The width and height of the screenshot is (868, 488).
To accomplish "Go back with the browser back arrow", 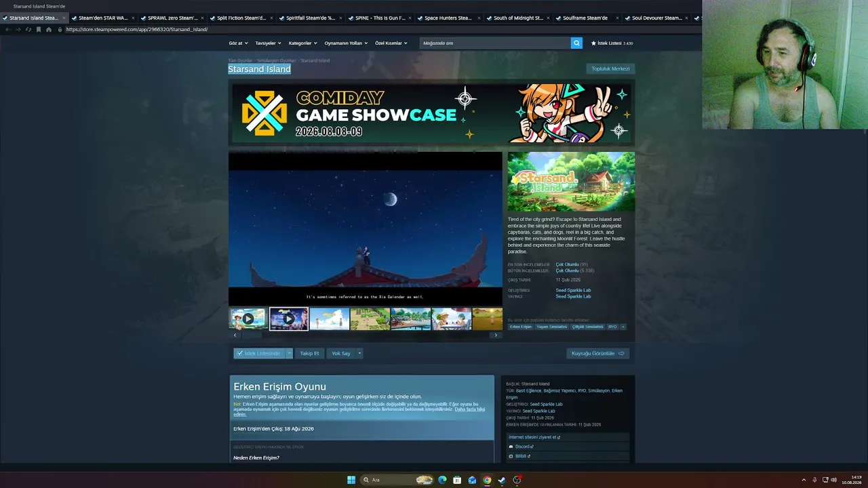I will coord(8,29).
